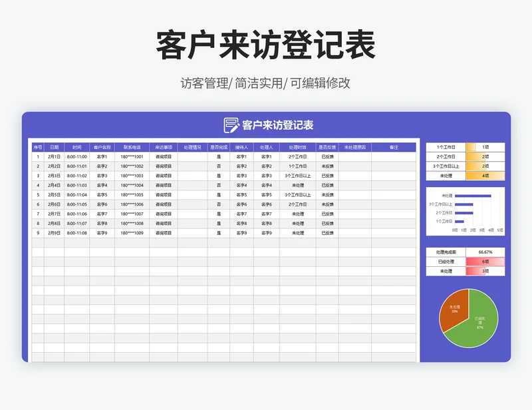
Task: Select the 客户名称 column header
Action: [x=102, y=147]
